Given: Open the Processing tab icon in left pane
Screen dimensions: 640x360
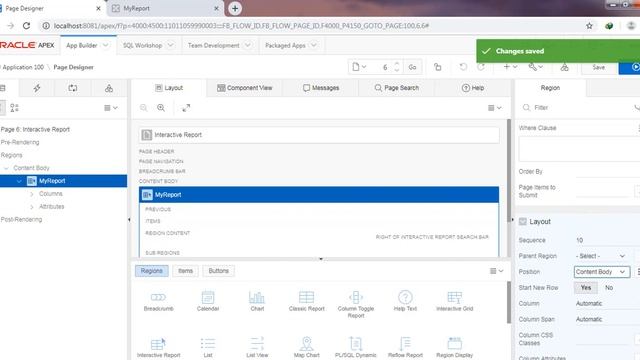Looking at the screenshot, I should point(73,88).
